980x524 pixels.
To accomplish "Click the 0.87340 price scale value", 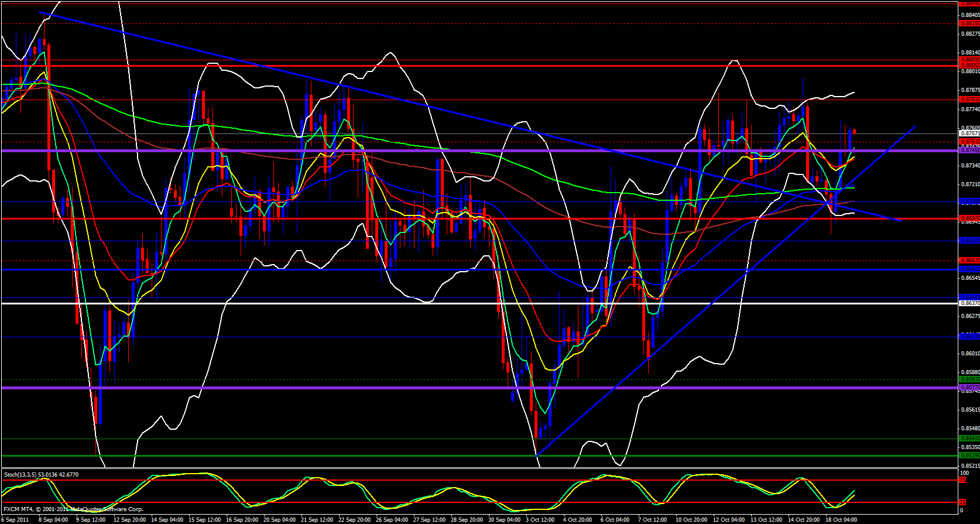I will point(970,165).
